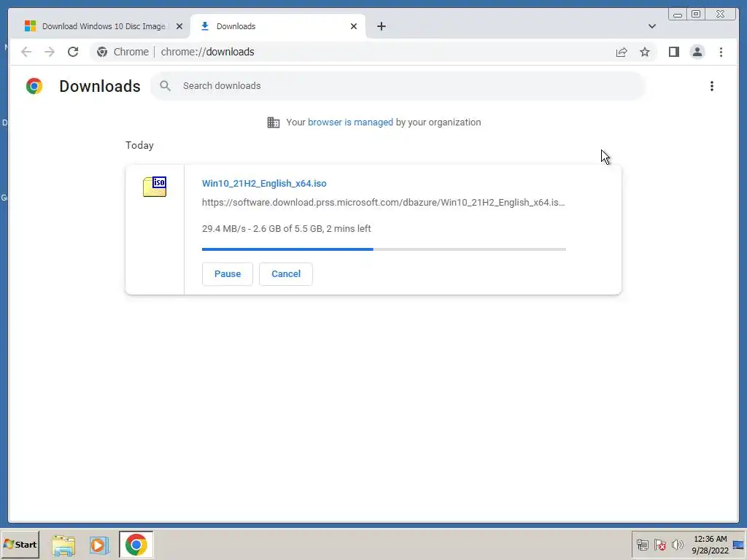
Task: Click the taskbar clock showing 12:36 AM
Action: 710,545
